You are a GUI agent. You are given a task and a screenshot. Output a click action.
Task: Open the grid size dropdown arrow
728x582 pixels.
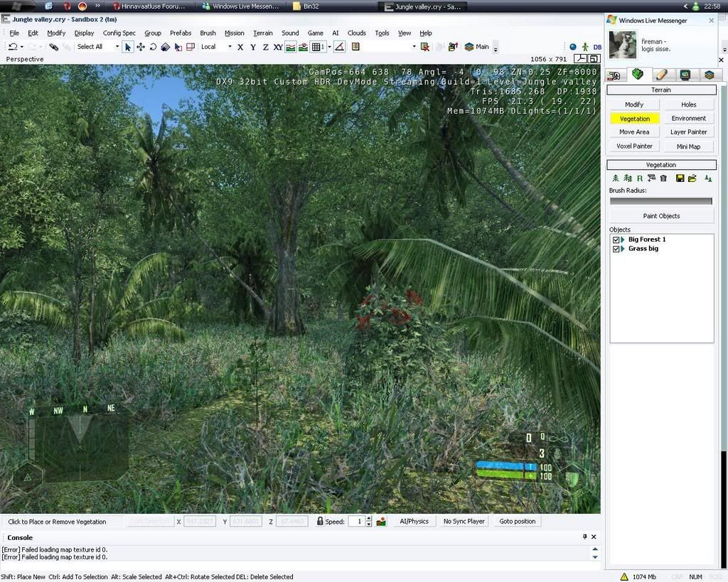[330, 47]
